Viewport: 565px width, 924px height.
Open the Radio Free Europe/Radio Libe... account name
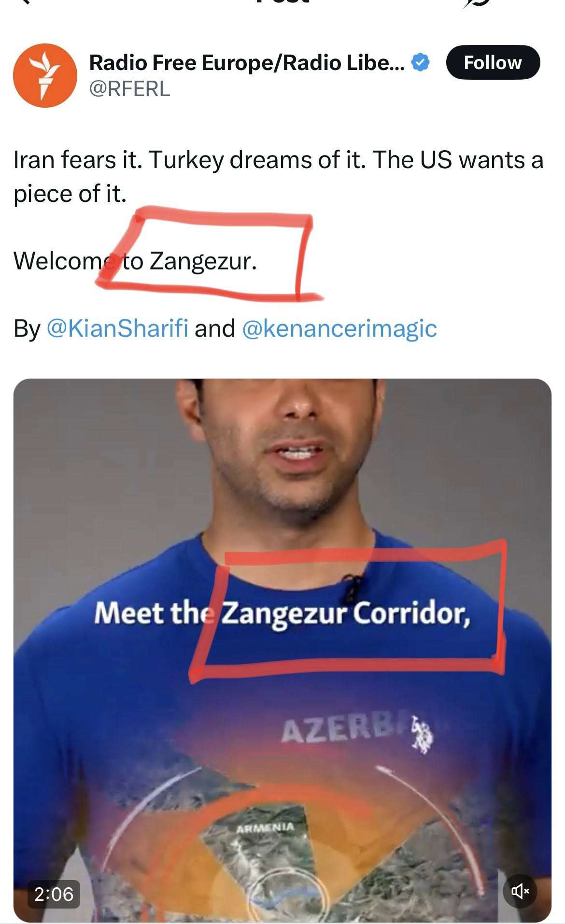click(247, 63)
